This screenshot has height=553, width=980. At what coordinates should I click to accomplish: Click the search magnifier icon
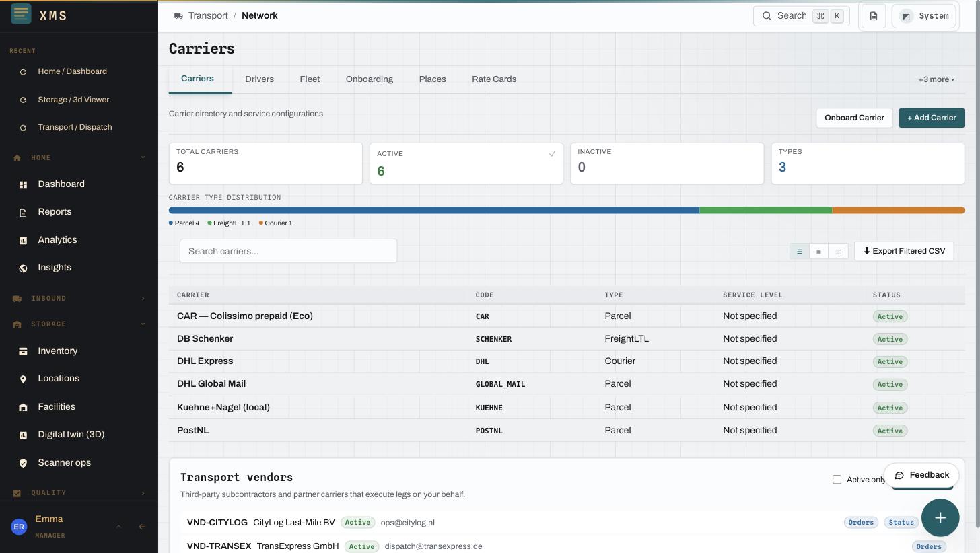click(x=767, y=15)
